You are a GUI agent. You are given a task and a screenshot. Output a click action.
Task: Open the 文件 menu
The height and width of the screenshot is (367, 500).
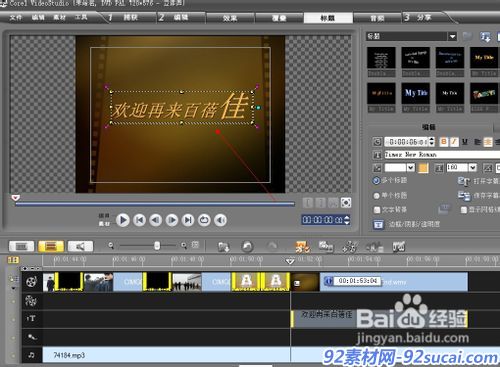(x=15, y=17)
